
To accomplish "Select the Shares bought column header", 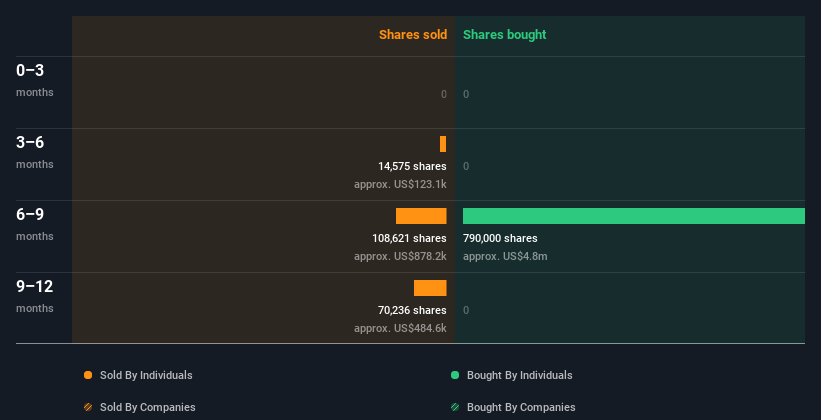I will 505,35.
